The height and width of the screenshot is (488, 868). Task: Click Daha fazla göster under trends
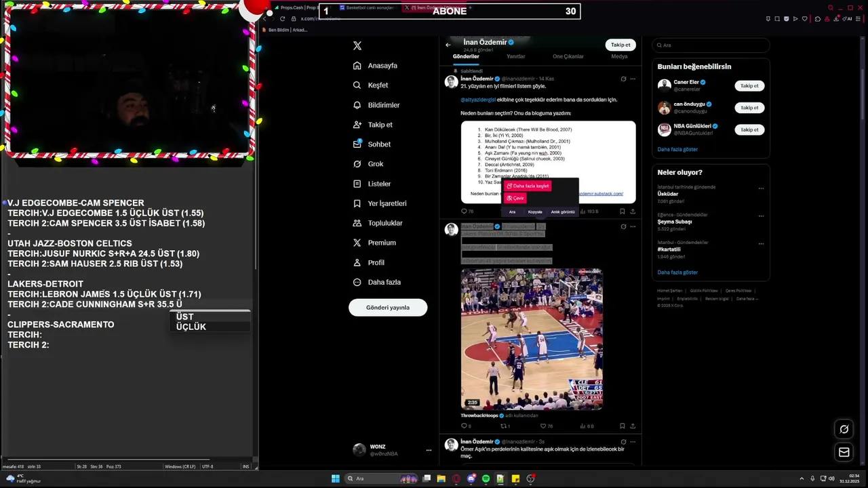tap(677, 272)
